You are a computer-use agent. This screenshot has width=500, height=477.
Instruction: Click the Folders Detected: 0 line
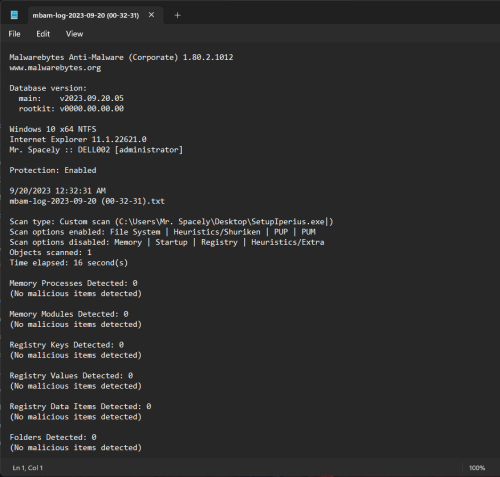(53, 437)
